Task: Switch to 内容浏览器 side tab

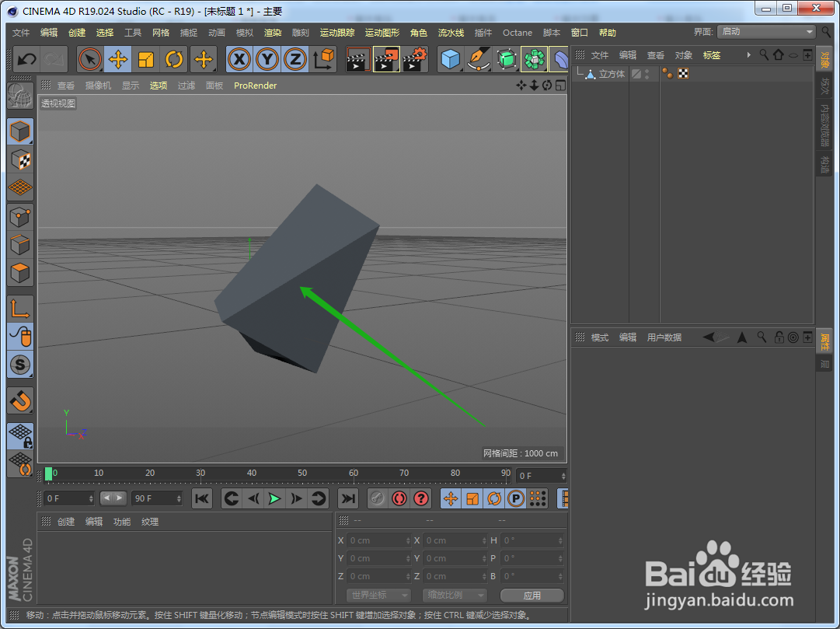Action: point(825,125)
